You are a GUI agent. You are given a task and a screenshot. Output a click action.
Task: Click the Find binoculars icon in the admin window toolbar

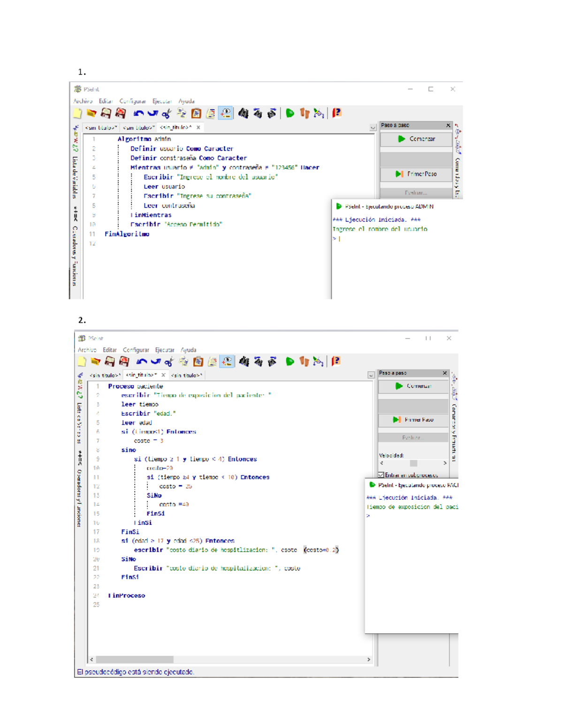243,113
